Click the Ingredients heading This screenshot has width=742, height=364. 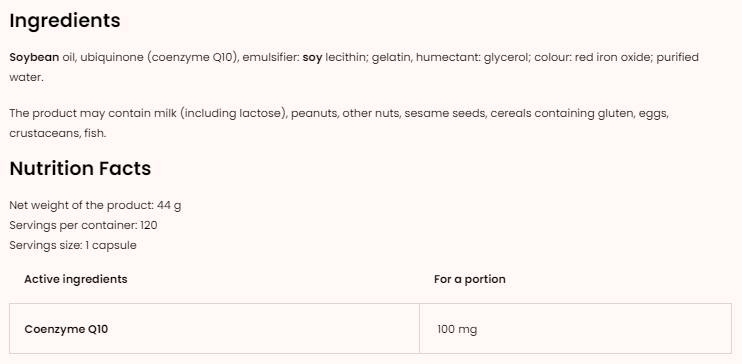[65, 21]
